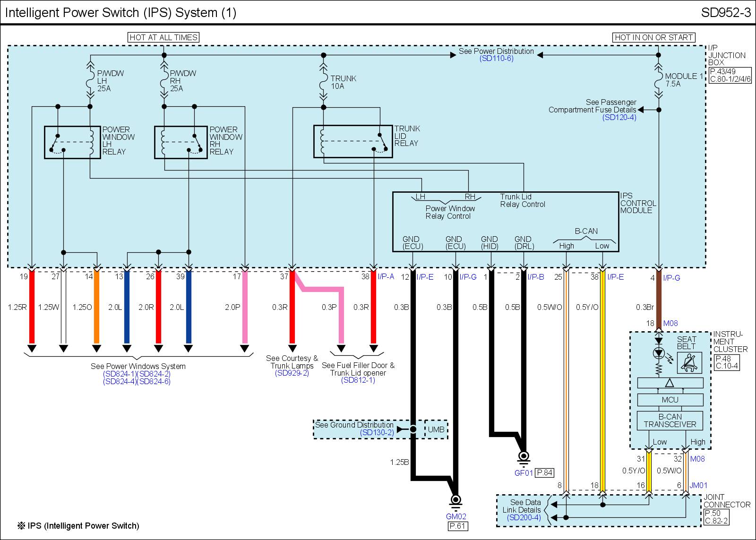Click the 1.25B wire gauge label

coord(399,462)
